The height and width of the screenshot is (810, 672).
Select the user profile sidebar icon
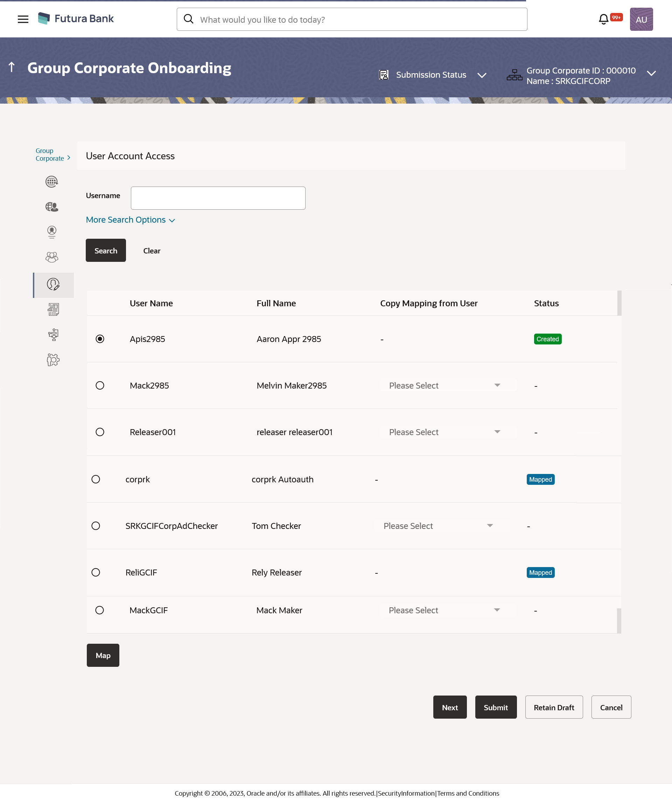52,232
